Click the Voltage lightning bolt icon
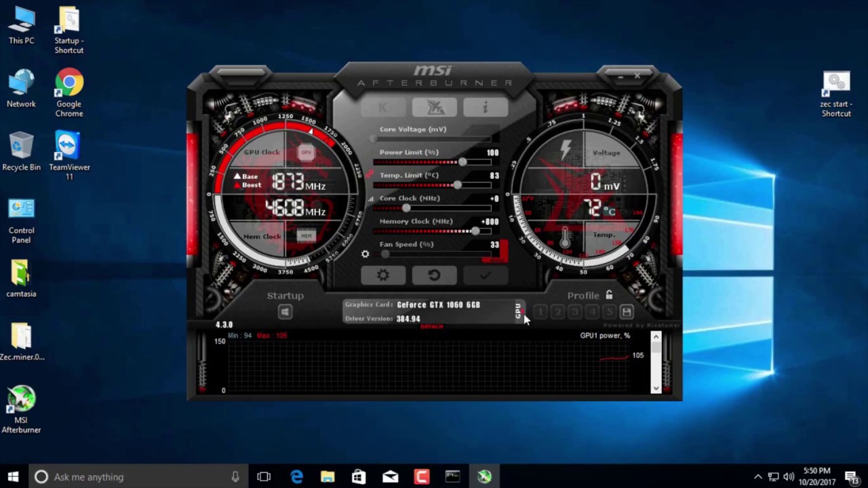 [x=566, y=150]
